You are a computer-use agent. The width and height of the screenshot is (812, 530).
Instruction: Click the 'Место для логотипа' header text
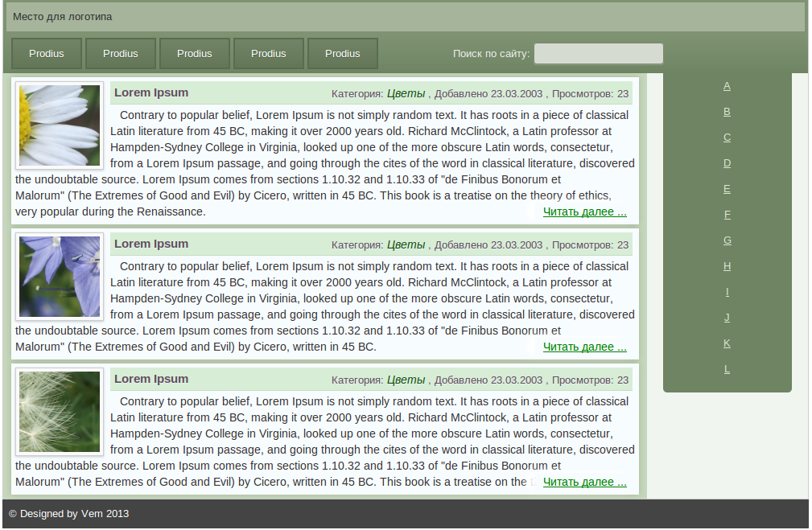coord(62,17)
